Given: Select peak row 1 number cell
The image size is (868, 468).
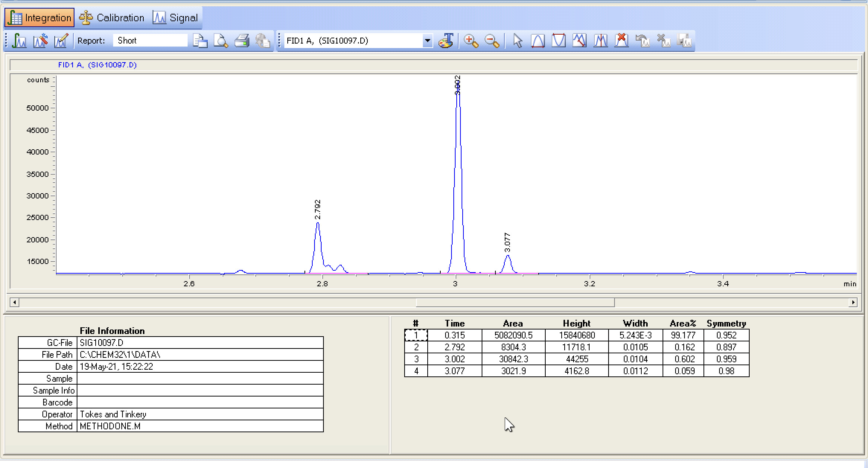Looking at the screenshot, I should (x=416, y=335).
